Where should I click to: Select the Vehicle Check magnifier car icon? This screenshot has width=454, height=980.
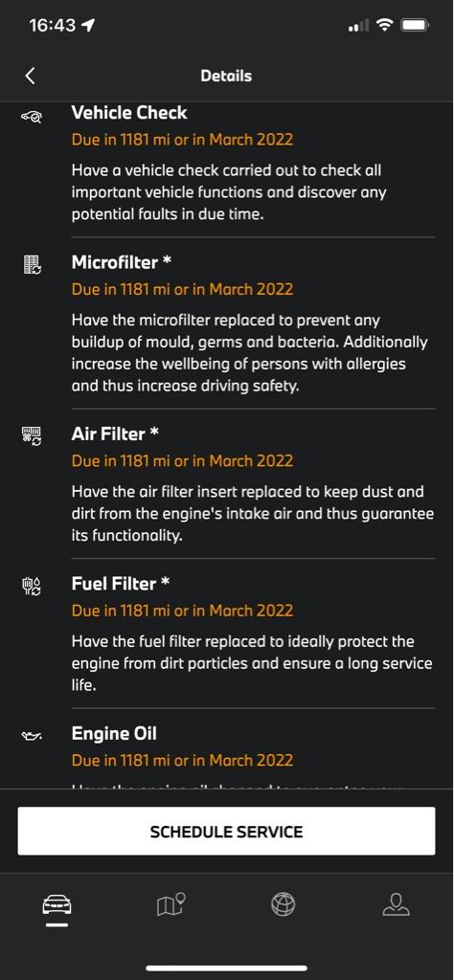[x=32, y=116]
